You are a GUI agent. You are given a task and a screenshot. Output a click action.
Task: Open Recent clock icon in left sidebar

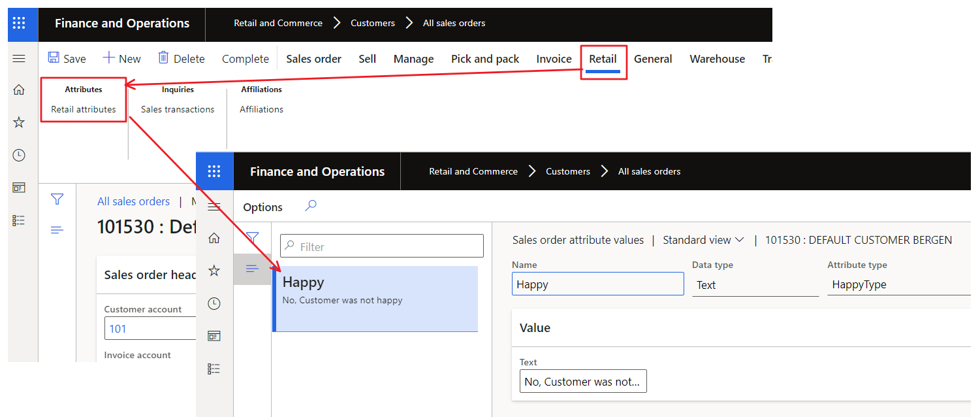tap(19, 155)
